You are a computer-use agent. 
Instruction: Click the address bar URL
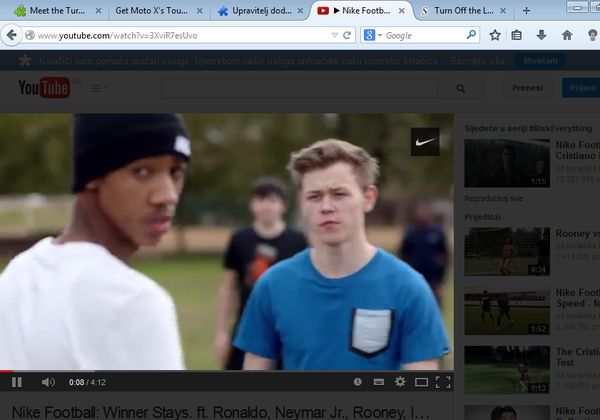coord(117,36)
